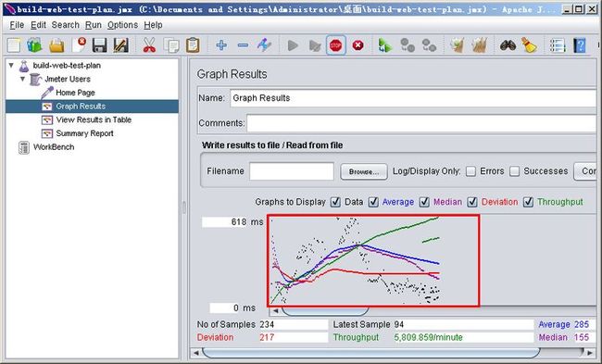
Task: Open the Templates icon in toolbar
Action: tap(34, 45)
